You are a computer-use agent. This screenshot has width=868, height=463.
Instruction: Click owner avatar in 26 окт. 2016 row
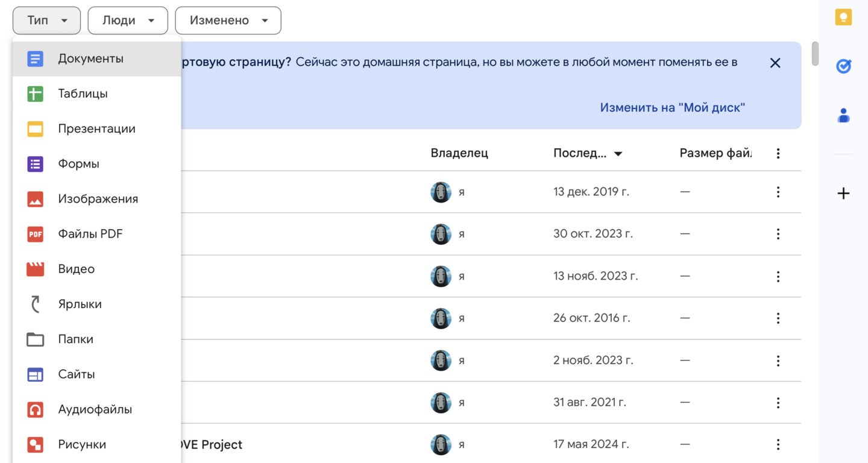[x=441, y=318]
